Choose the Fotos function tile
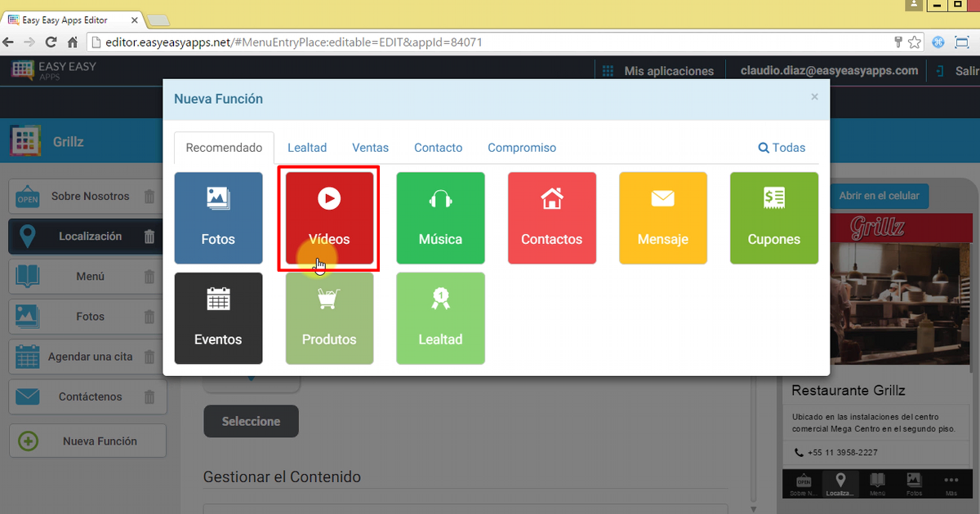The width and height of the screenshot is (980, 514). pyautogui.click(x=218, y=218)
